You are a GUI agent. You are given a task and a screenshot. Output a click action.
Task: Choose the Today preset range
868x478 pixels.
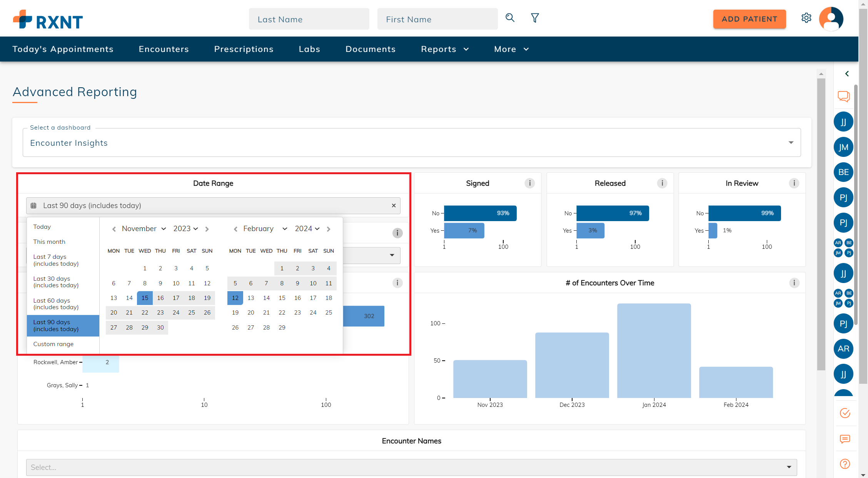pos(63,227)
